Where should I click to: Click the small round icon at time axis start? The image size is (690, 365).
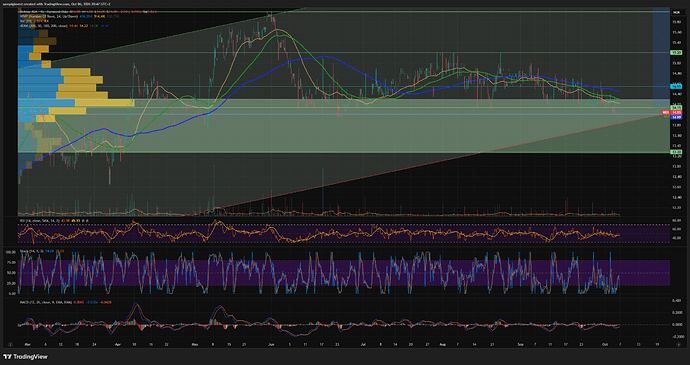[x=10, y=345]
